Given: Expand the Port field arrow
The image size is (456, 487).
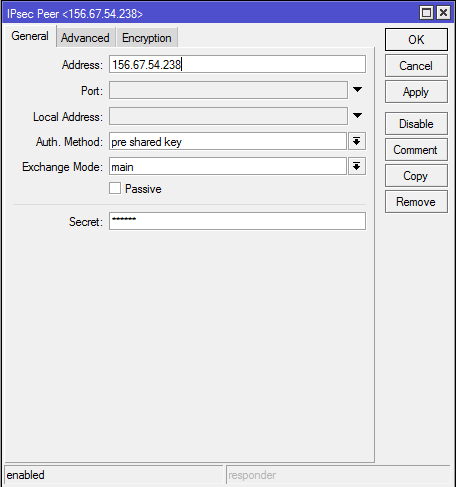Looking at the screenshot, I should click(x=357, y=90).
